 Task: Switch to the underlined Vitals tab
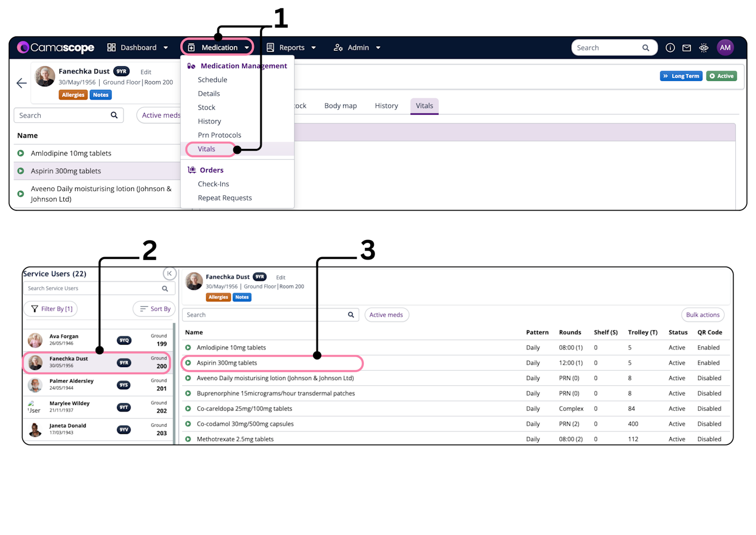pyautogui.click(x=425, y=106)
